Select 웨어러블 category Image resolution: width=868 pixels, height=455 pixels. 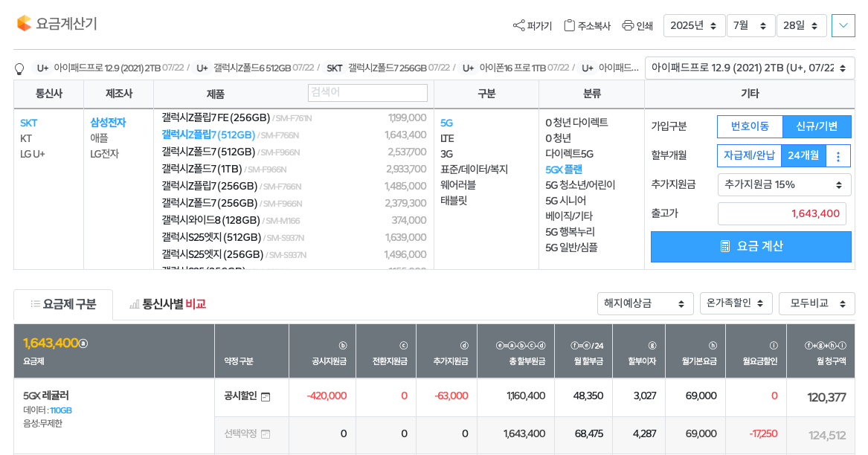(458, 185)
